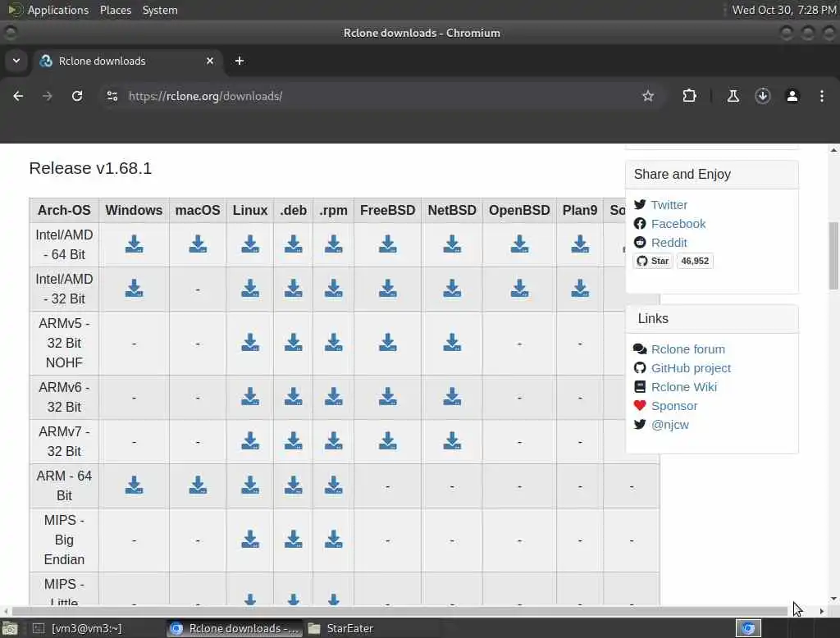Download NetBSD Intel/AMD 64 Bit build

(452, 244)
